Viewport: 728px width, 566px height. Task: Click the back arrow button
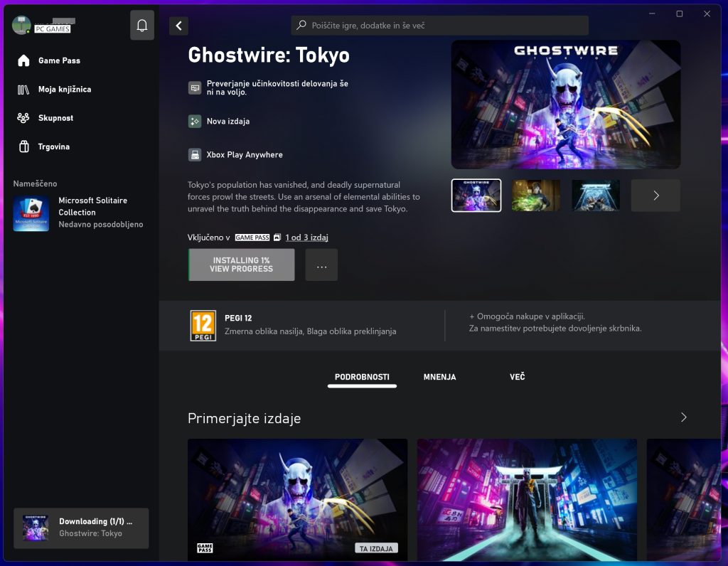point(178,26)
